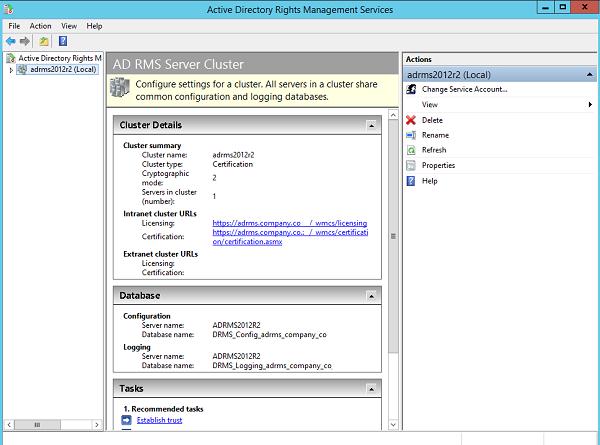Select Change Service Account action
600x445 pixels.
(465, 89)
